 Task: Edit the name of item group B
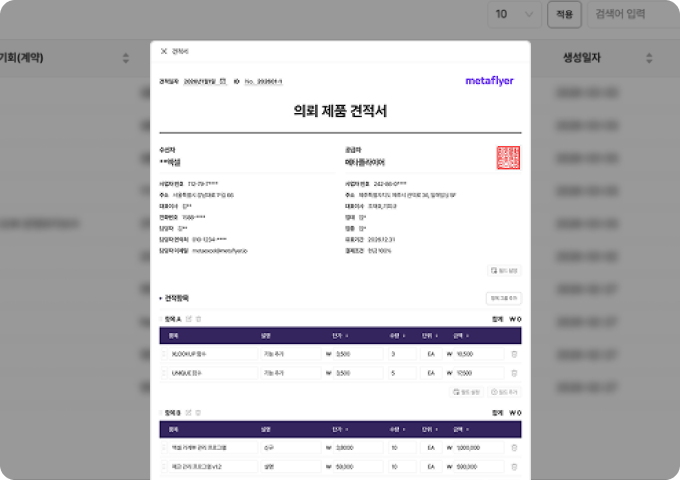click(188, 413)
